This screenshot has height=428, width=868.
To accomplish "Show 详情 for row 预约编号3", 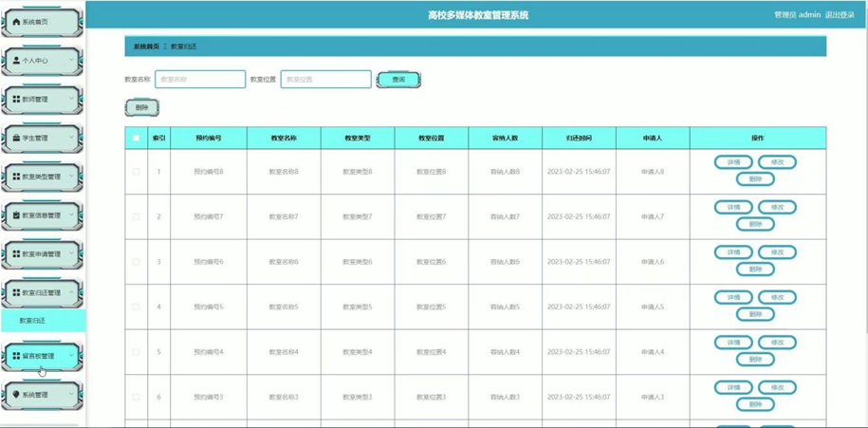I will (x=733, y=387).
